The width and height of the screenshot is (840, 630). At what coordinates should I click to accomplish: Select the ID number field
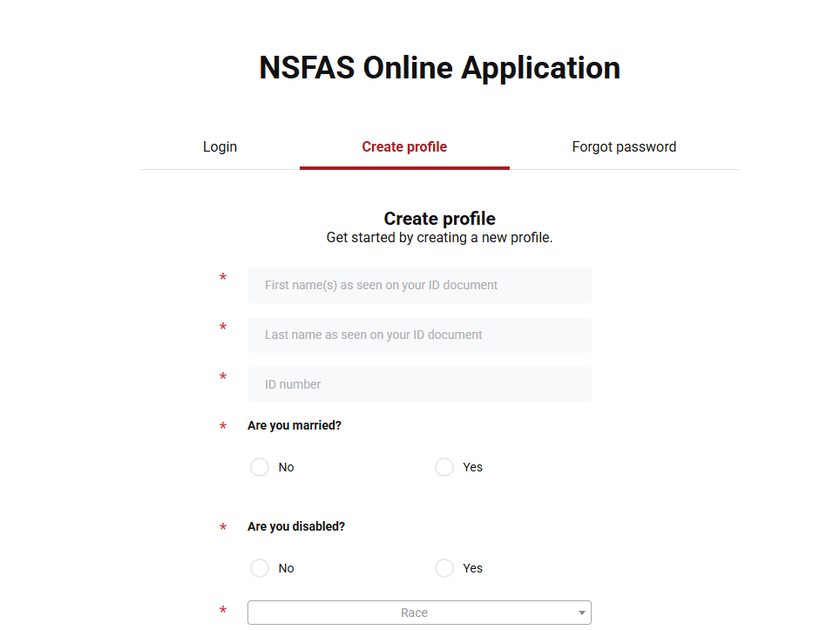click(x=419, y=384)
